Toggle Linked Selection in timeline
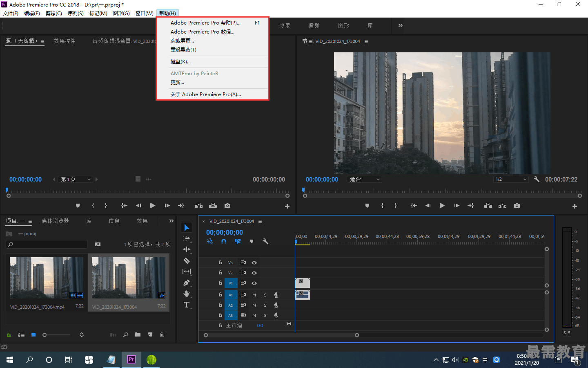588x368 pixels. [x=238, y=242]
